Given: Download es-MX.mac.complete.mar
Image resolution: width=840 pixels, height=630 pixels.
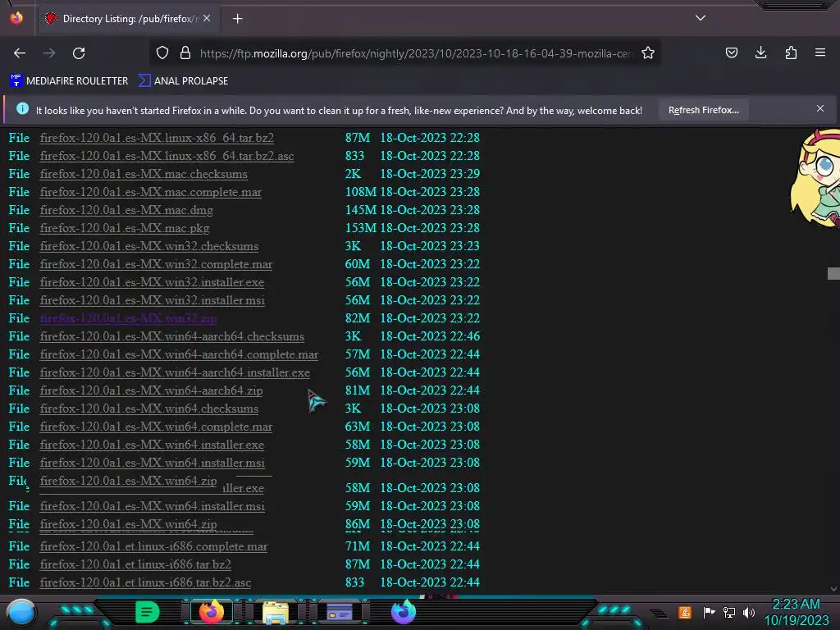Looking at the screenshot, I should [x=151, y=192].
